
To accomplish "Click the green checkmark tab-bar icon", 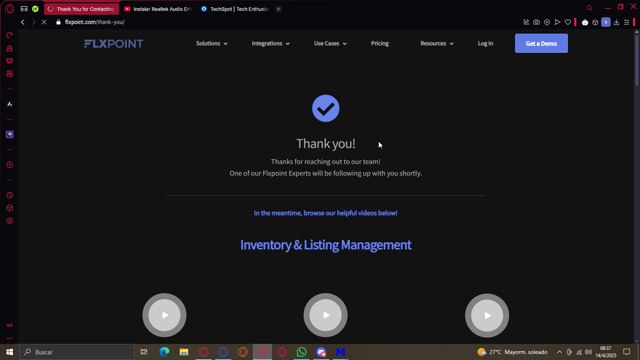I will 35,9.
